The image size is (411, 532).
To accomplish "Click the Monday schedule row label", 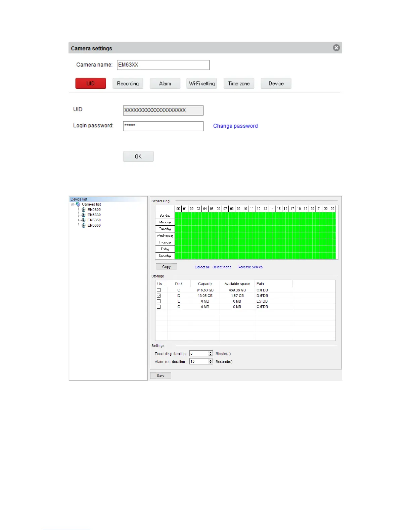I will click(x=165, y=222).
